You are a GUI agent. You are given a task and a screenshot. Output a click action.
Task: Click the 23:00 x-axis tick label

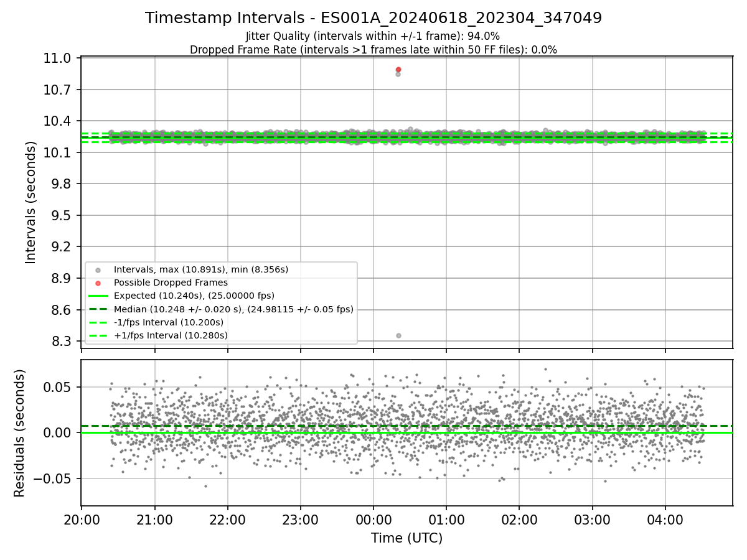click(301, 520)
